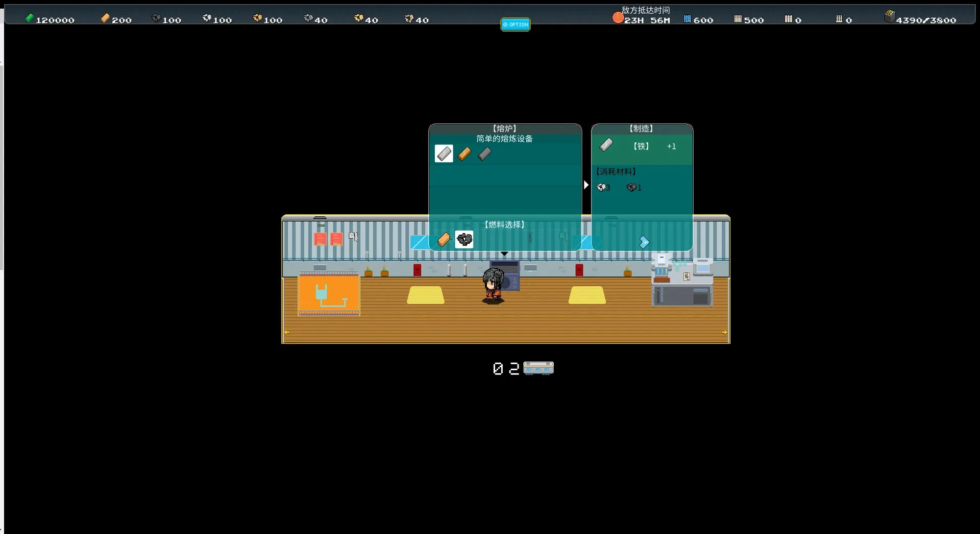Open the OPTION menu
Screen dimensions: 980x534
pos(515,24)
